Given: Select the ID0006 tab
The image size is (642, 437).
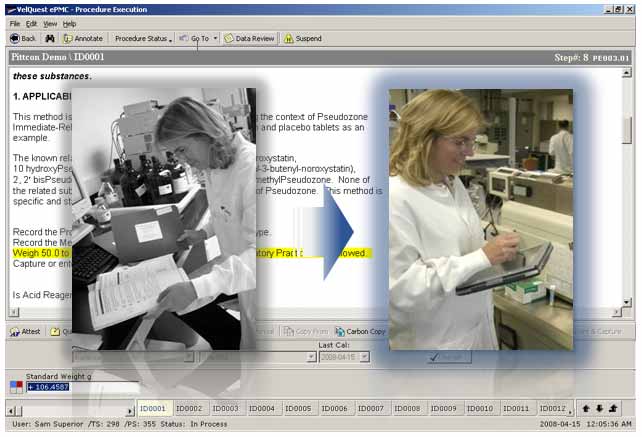Looking at the screenshot, I should pyautogui.click(x=335, y=408).
